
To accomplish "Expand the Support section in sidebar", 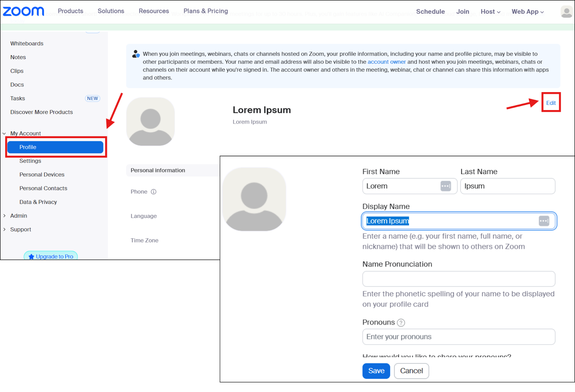I will pos(20,229).
